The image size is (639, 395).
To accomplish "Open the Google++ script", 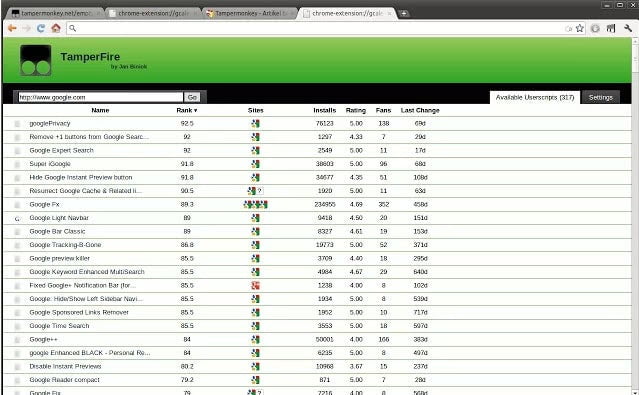I will (x=43, y=339).
